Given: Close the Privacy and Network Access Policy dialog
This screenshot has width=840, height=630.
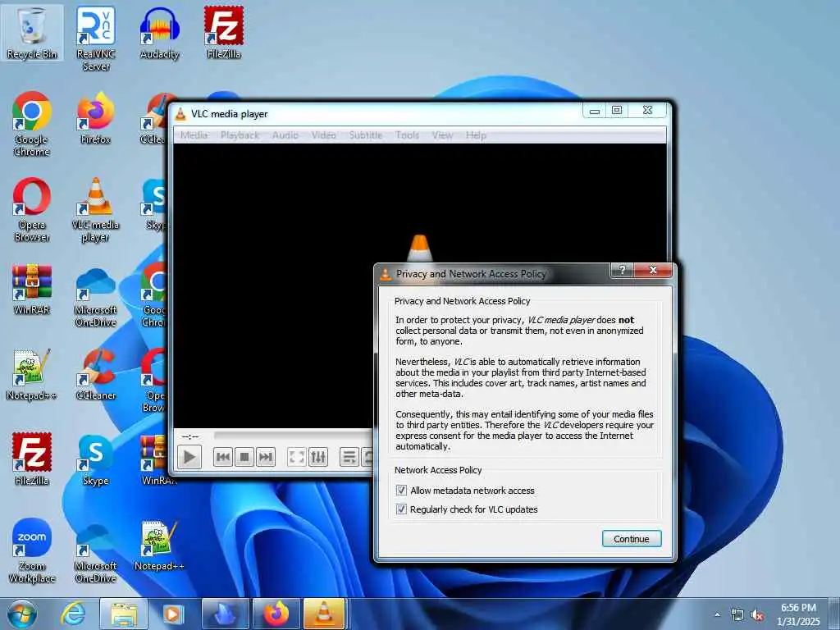Looking at the screenshot, I should pyautogui.click(x=652, y=270).
